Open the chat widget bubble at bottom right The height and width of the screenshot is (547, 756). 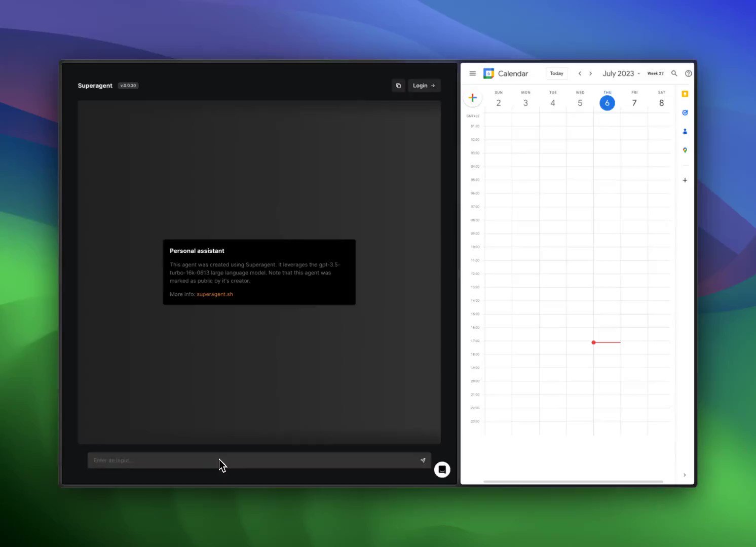pos(442,470)
